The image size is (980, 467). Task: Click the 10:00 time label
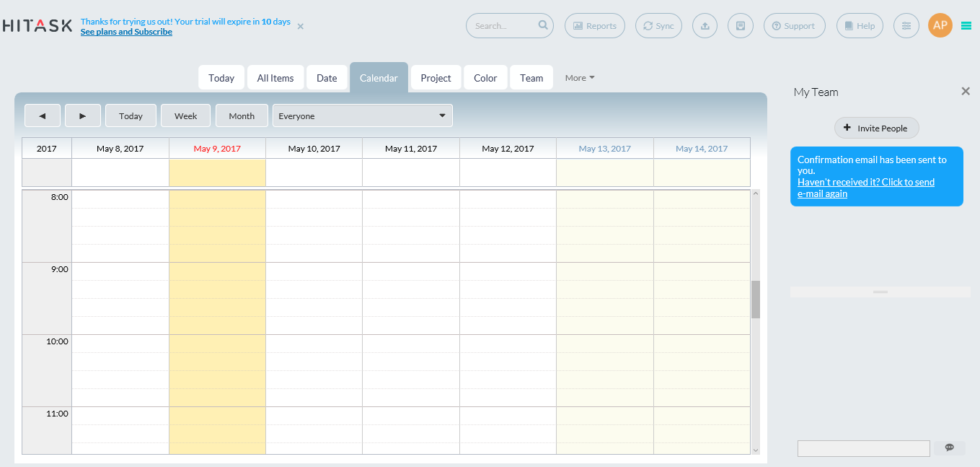coord(58,341)
